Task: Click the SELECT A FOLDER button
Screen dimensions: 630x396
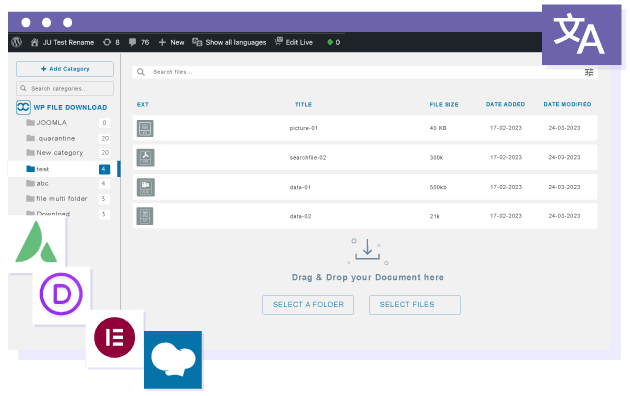Action: coord(308,305)
